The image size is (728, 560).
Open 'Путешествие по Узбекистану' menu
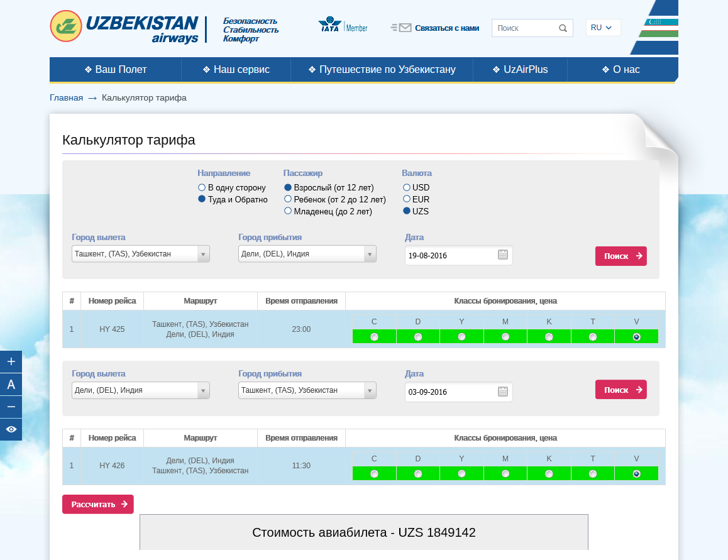[x=382, y=69]
